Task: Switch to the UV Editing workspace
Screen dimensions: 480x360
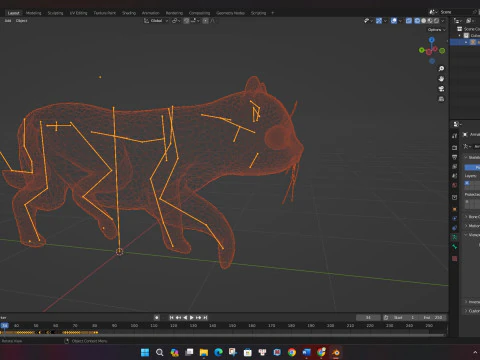Action: coord(78,13)
